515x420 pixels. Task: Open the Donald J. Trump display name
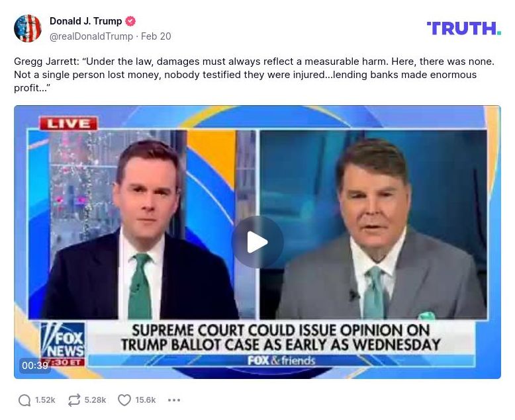click(86, 21)
